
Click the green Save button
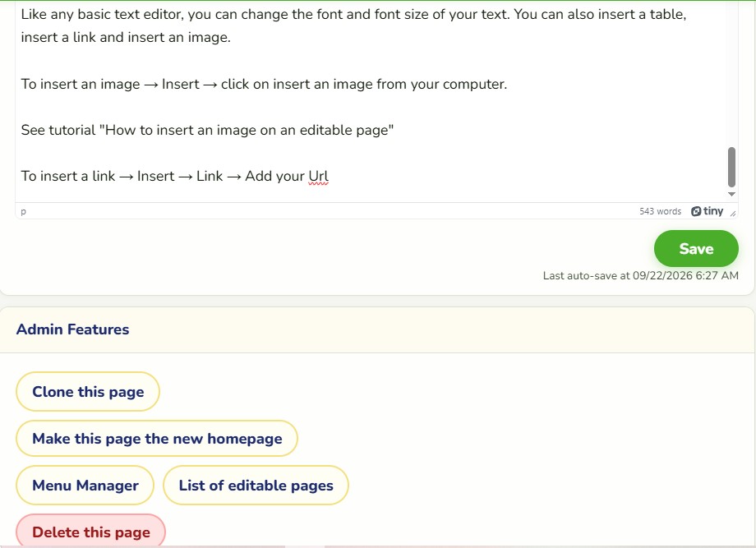point(696,249)
